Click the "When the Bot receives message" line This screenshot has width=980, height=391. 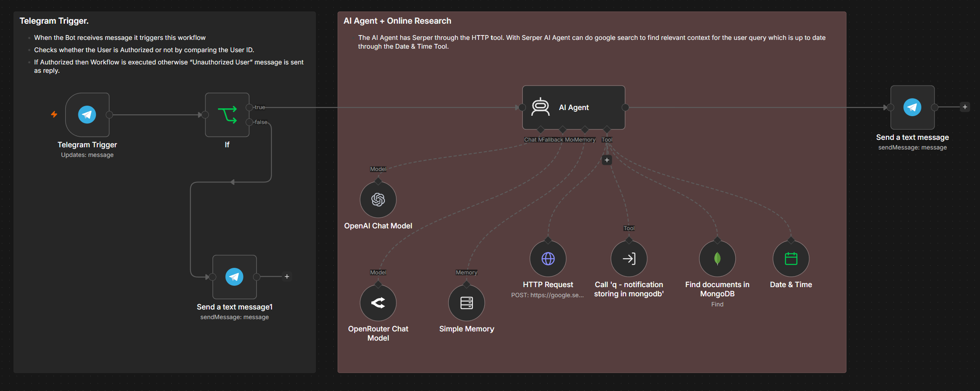(x=120, y=38)
